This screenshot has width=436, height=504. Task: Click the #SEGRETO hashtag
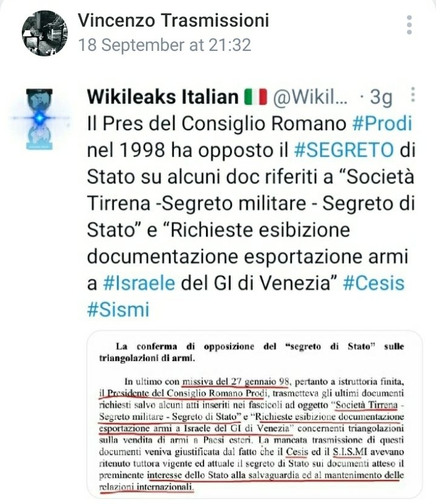344,150
